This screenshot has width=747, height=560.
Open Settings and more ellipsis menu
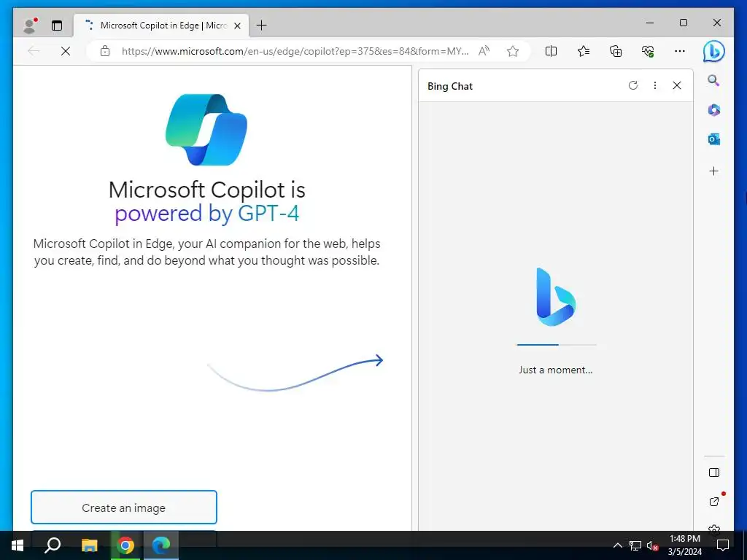[x=680, y=51]
